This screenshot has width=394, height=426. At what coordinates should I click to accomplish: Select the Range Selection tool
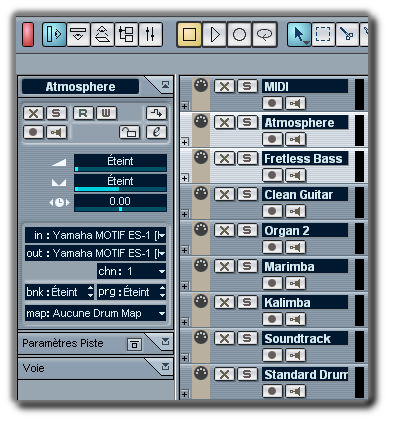(x=323, y=34)
